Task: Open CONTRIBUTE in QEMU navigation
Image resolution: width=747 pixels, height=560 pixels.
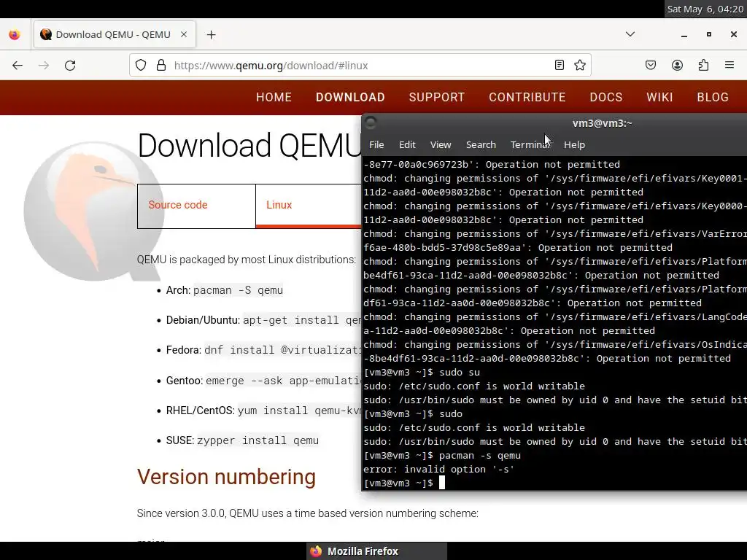Action: [x=527, y=97]
